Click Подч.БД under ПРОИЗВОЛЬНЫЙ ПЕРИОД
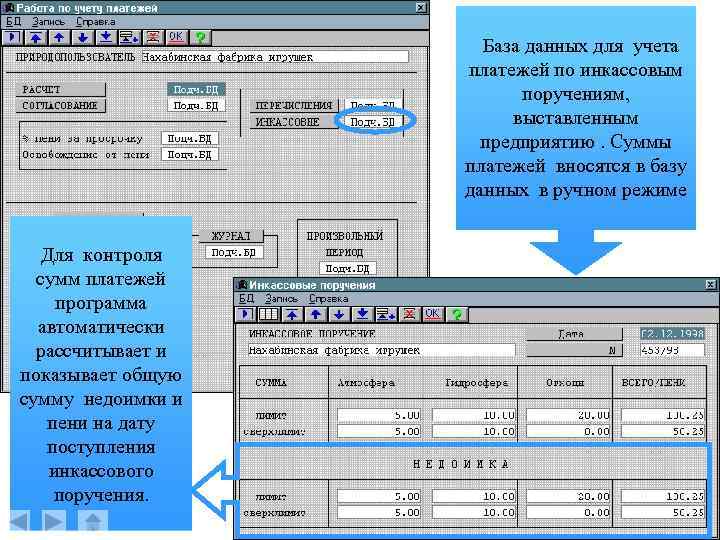Image resolution: width=720 pixels, height=540 pixels. (x=348, y=268)
